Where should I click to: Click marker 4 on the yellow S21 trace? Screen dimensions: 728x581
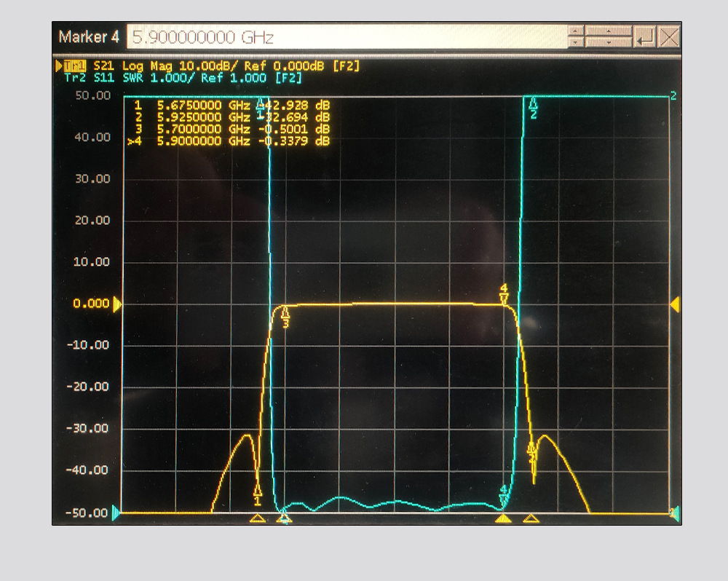click(505, 294)
